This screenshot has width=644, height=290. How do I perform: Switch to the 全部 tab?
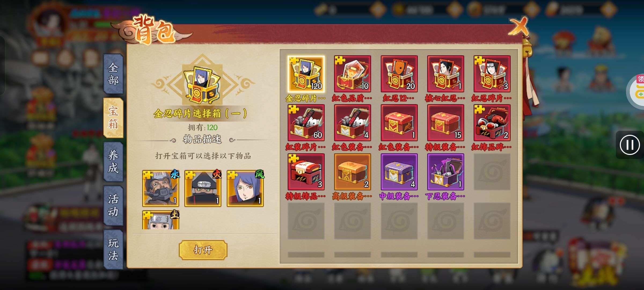pos(113,74)
